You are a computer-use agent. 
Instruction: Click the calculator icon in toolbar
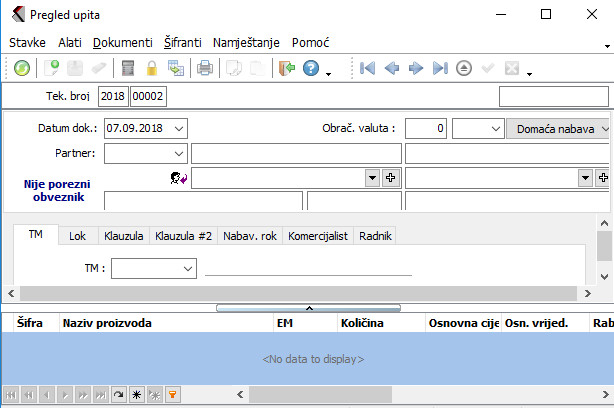tap(127, 69)
